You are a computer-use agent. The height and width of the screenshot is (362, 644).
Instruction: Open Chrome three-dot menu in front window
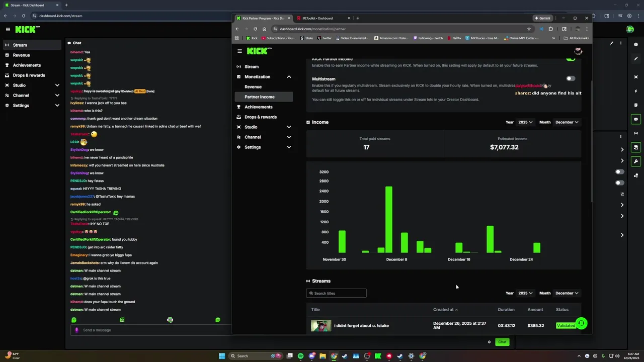(x=587, y=29)
